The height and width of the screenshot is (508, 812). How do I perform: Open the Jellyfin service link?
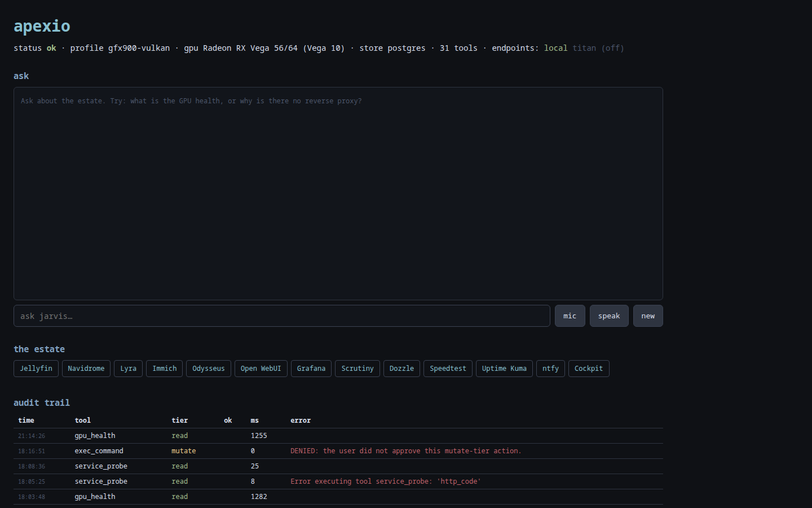pyautogui.click(x=36, y=369)
